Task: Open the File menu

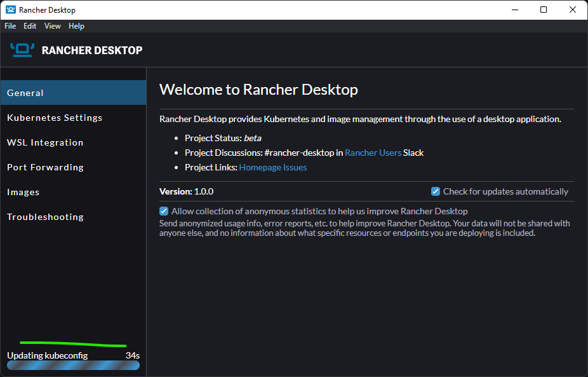Action: (10, 26)
